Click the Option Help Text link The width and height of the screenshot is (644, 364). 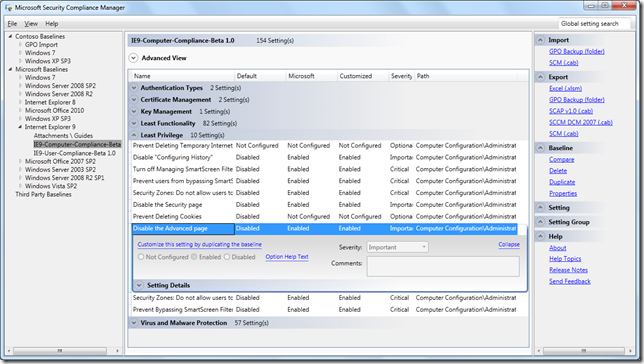point(287,256)
